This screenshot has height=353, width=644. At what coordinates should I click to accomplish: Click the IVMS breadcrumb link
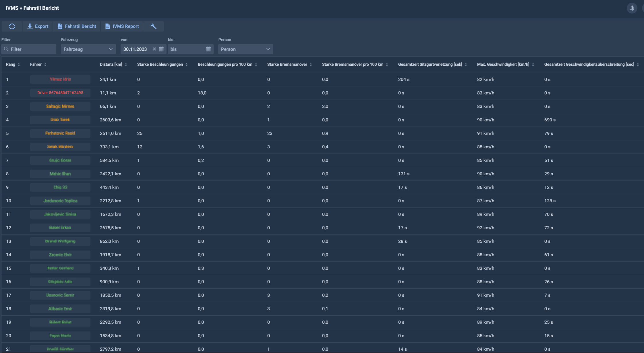(x=12, y=8)
